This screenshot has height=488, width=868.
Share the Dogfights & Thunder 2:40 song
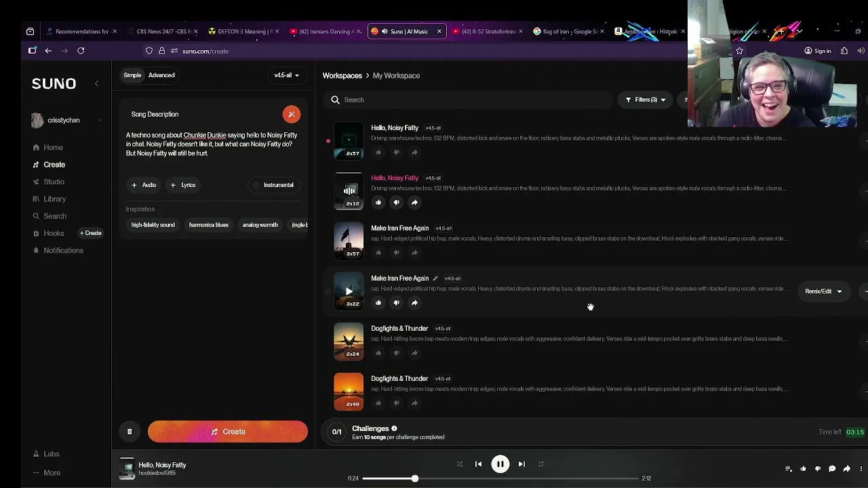414,403
